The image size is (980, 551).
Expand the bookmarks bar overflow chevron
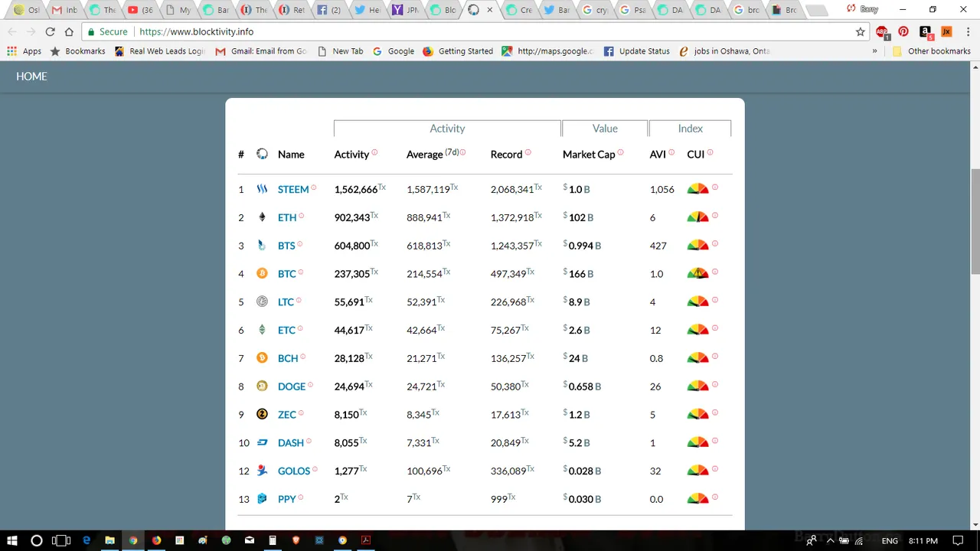(874, 51)
